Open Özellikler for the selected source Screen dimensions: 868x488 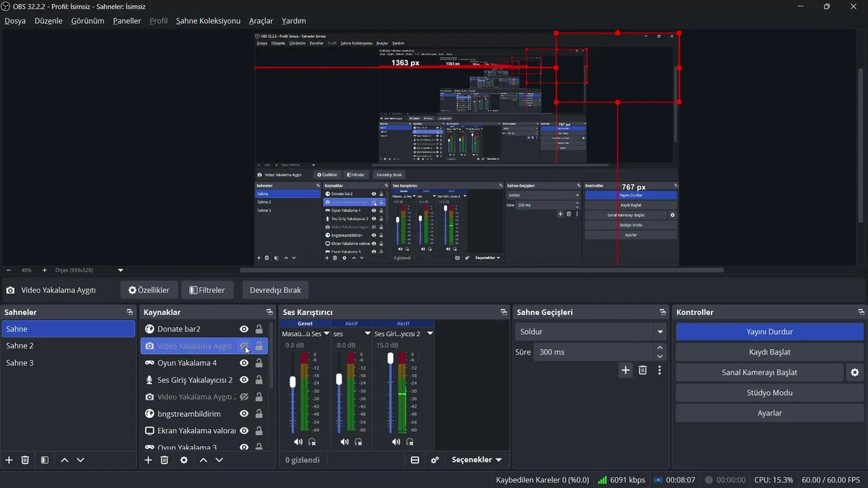click(149, 290)
